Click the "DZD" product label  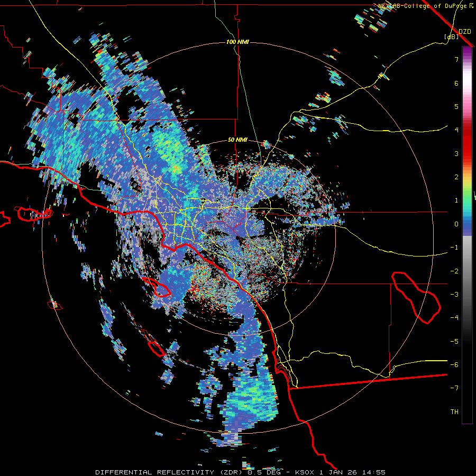click(465, 31)
